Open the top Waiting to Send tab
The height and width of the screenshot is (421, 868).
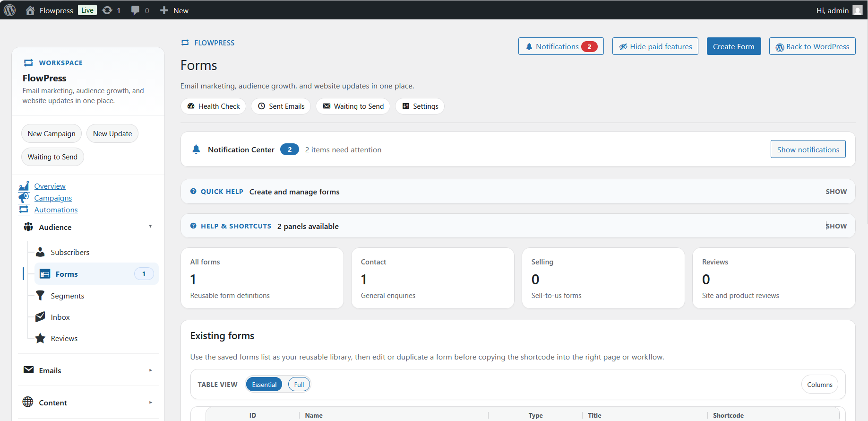click(353, 106)
